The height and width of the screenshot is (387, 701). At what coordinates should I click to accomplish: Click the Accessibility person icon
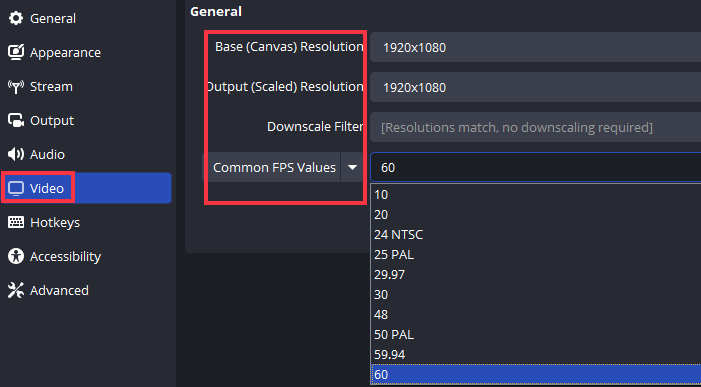(x=16, y=256)
